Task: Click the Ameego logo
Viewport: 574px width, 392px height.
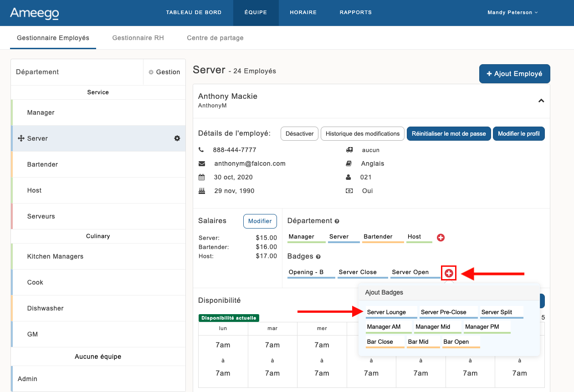Action: tap(35, 13)
